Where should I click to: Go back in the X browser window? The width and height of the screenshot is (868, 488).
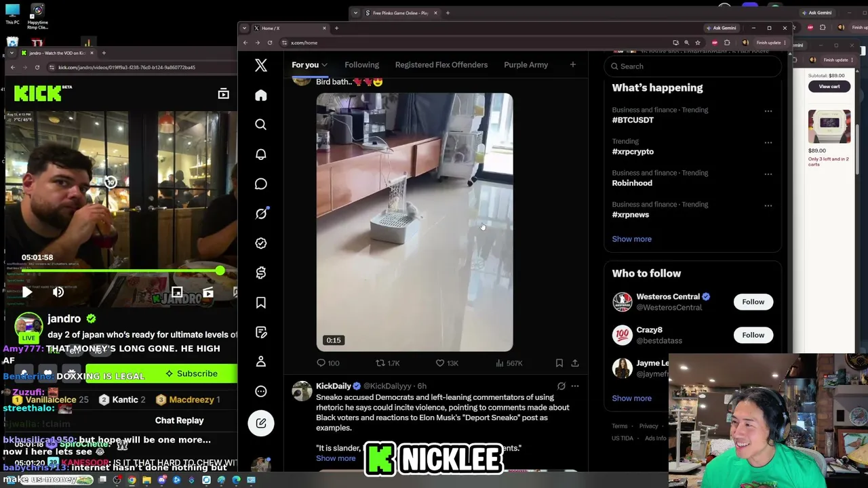coord(245,43)
